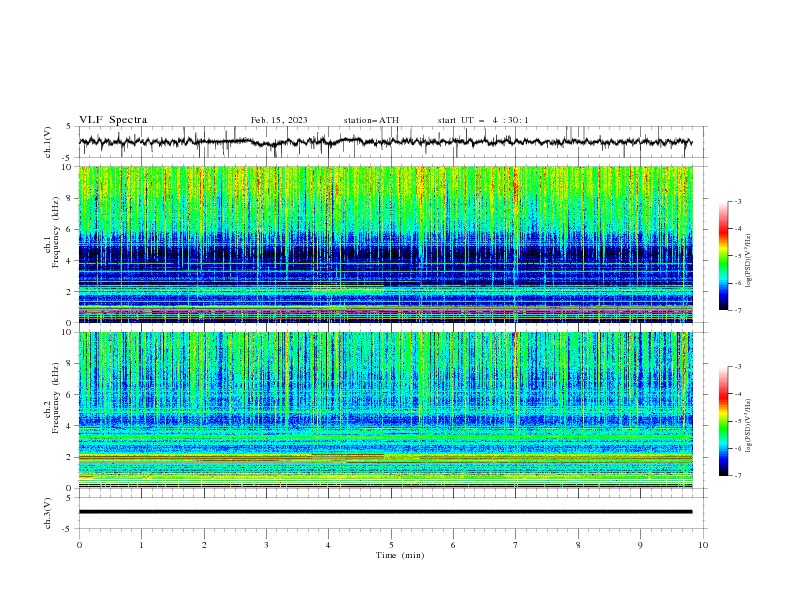The width and height of the screenshot is (792, 612).
Task: Click the ch.1 spectrogram panel
Action: 385,244
